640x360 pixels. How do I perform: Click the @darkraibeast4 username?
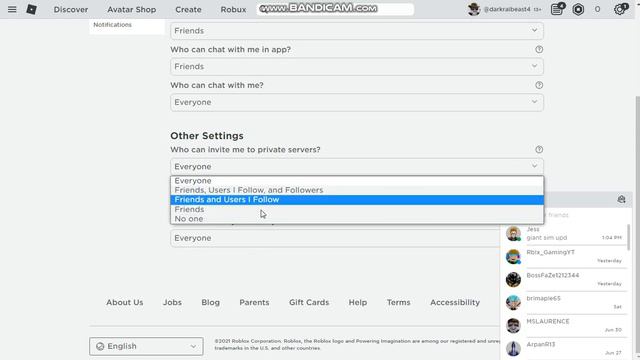click(507, 9)
